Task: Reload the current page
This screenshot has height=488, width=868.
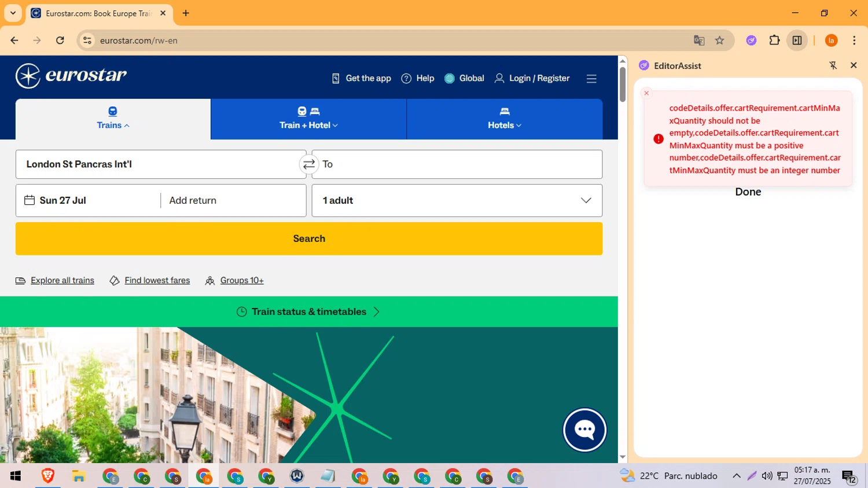Action: (60, 41)
